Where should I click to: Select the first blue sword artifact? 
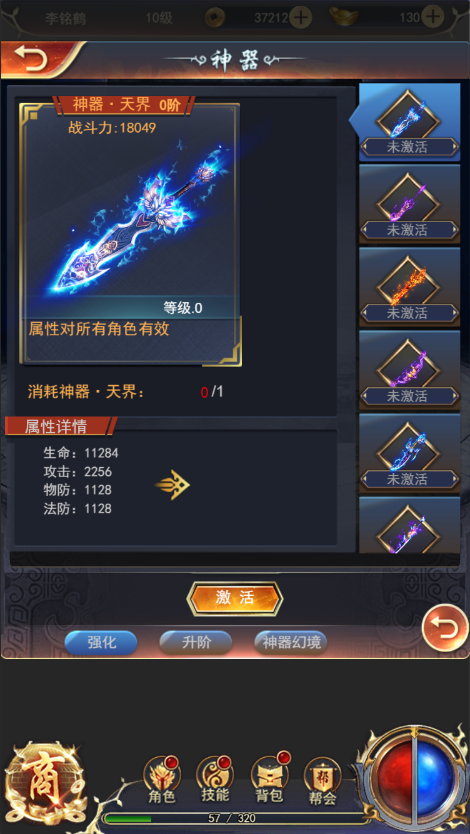pos(409,122)
